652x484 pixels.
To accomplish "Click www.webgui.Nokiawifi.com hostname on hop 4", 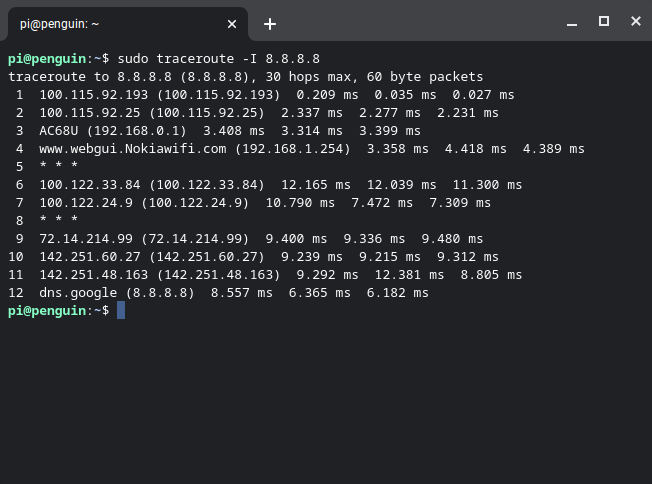I will 133,149.
